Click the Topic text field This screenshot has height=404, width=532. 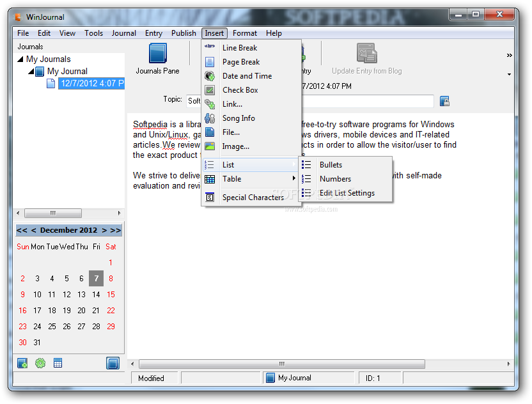(x=309, y=101)
